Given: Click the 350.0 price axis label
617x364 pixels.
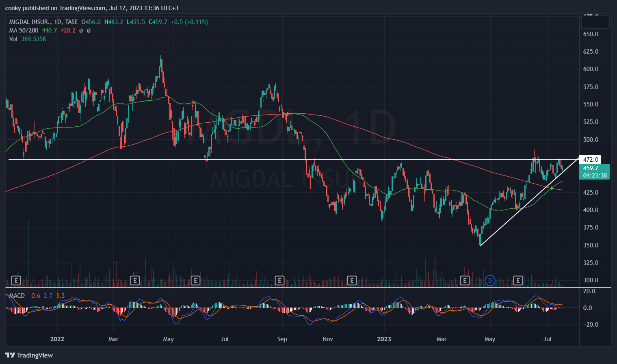Looking at the screenshot, I should coord(591,245).
